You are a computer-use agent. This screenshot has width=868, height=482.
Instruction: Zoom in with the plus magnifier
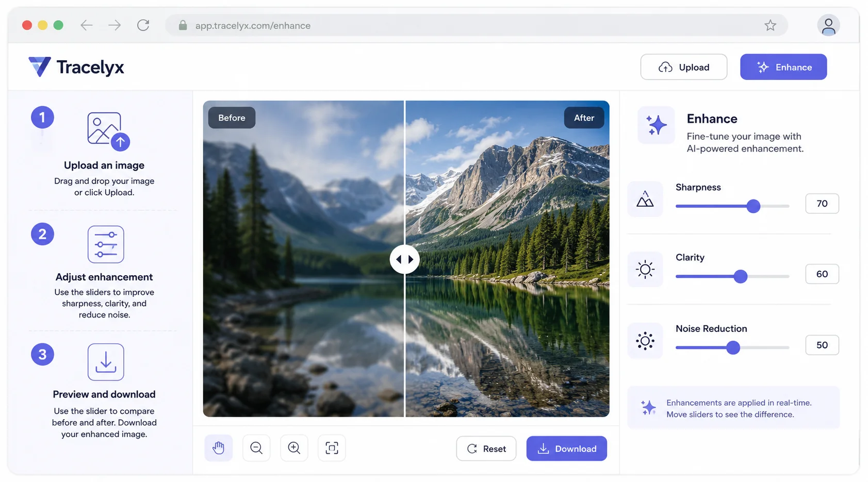[x=294, y=448]
